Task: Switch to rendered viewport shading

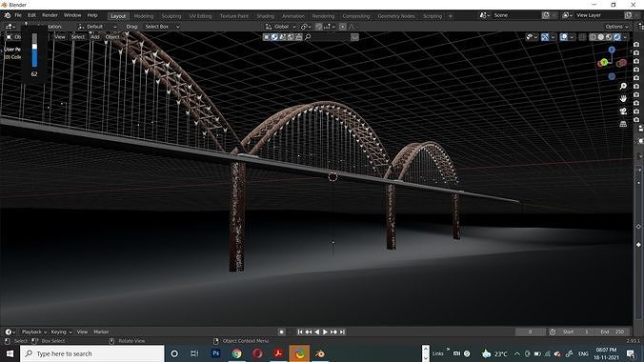Action: (x=617, y=37)
